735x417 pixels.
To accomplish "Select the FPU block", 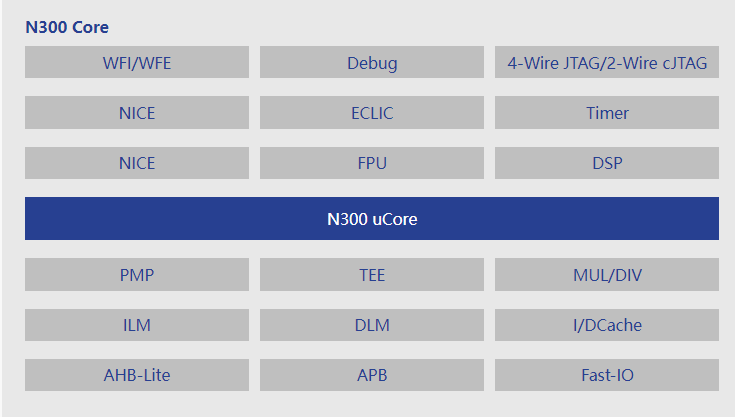I will [372, 163].
